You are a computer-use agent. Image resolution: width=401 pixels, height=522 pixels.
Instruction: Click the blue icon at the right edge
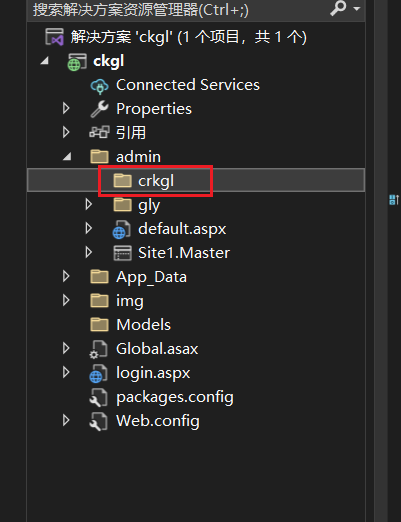point(394,200)
